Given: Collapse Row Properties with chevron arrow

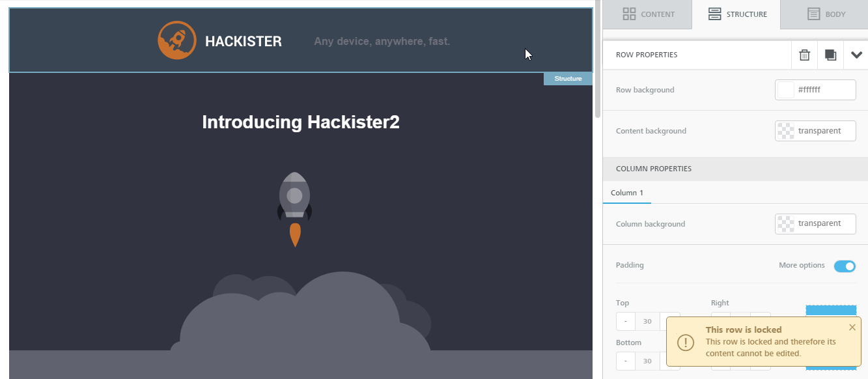Looking at the screenshot, I should [856, 55].
